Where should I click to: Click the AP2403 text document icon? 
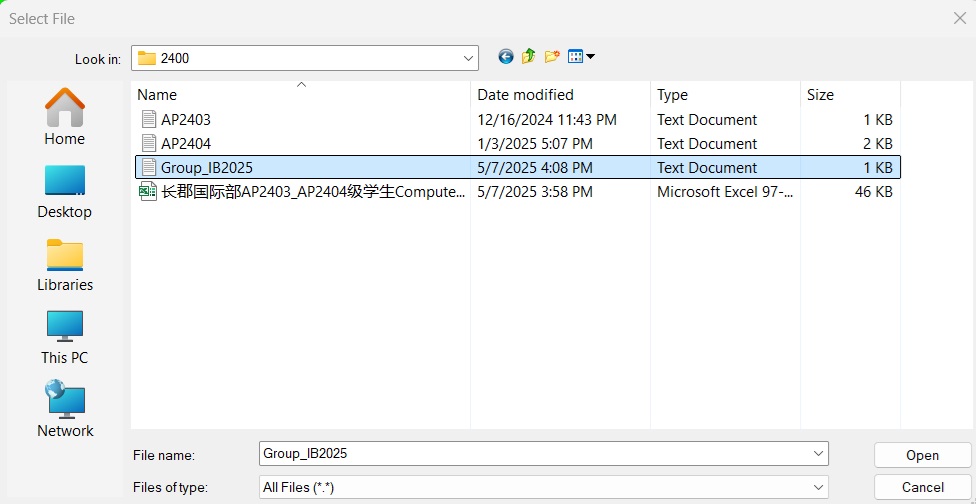[148, 119]
